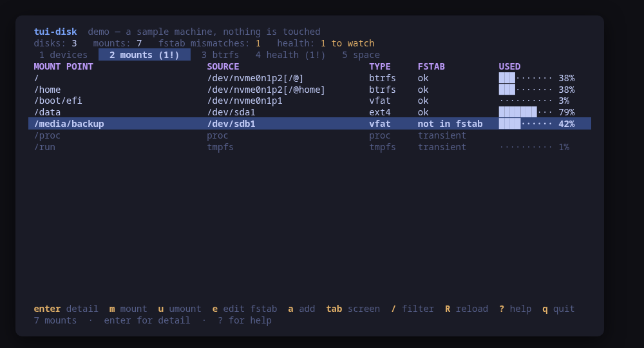Click the TYPE column header
Image resolution: width=644 pixels, height=348 pixels.
pos(379,66)
